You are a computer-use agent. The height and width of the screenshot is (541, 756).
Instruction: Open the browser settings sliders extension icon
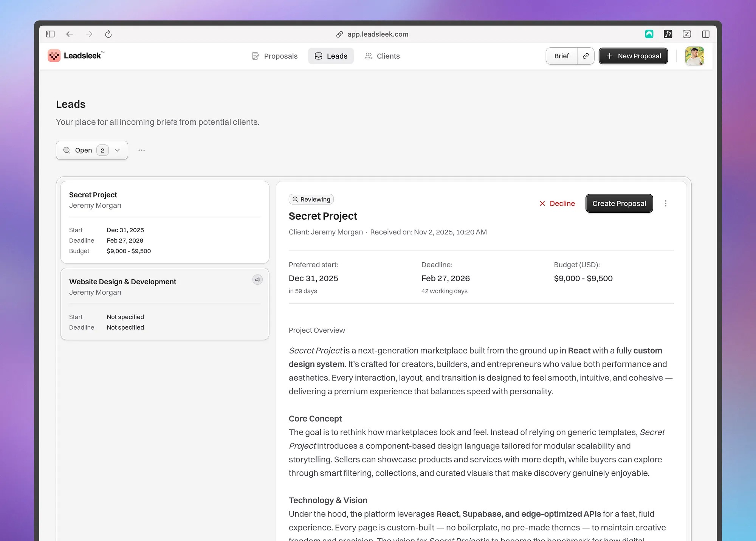[x=687, y=34]
